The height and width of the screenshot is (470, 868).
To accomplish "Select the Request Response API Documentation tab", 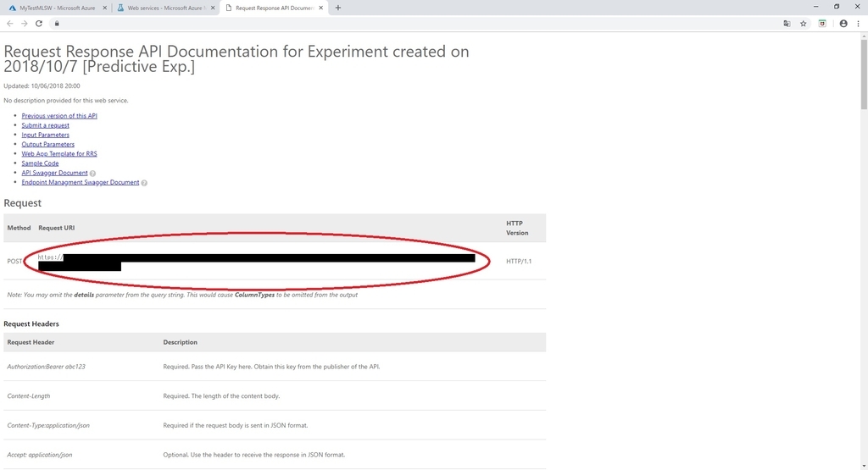I will pyautogui.click(x=274, y=8).
